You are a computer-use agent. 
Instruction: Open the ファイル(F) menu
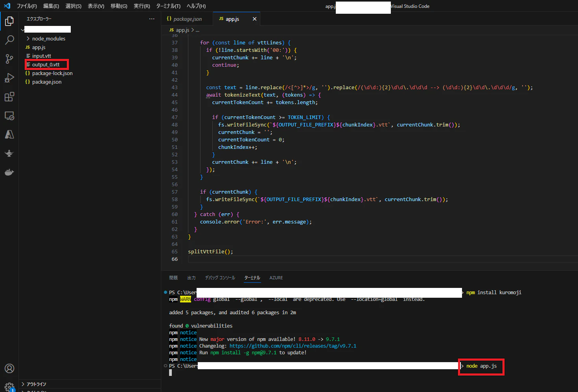pos(27,6)
